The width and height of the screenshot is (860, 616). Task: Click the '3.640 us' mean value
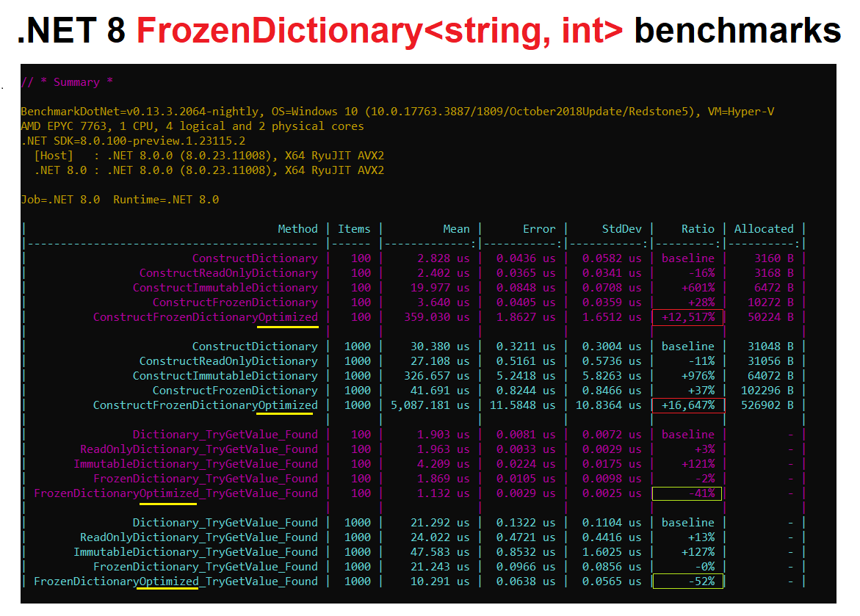(x=443, y=302)
